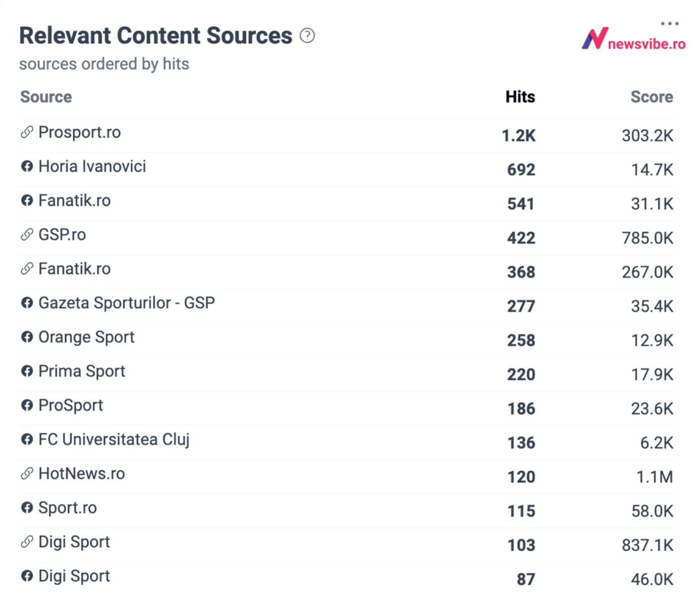Sort the table by Hits column
The width and height of the screenshot is (696, 616).
coord(520,97)
